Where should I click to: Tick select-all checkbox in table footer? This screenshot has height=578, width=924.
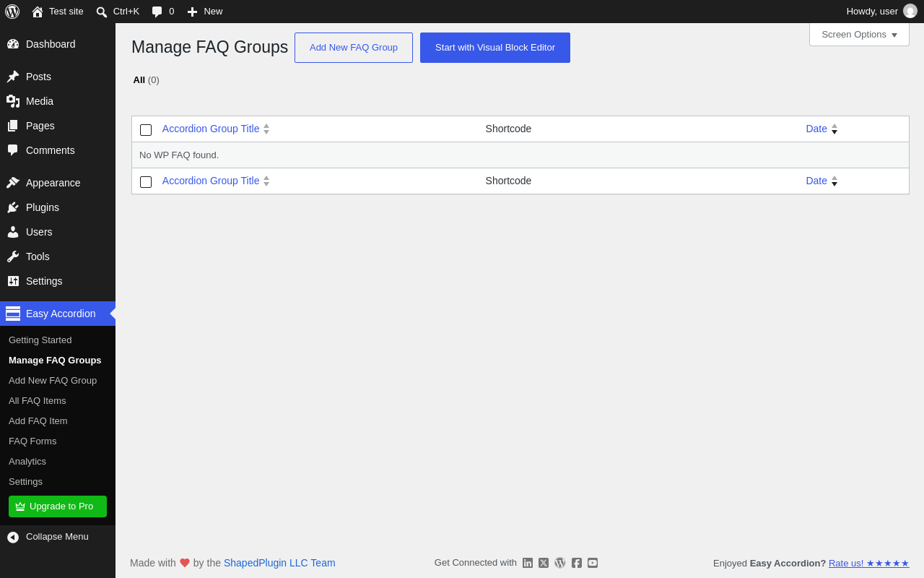pyautogui.click(x=146, y=182)
